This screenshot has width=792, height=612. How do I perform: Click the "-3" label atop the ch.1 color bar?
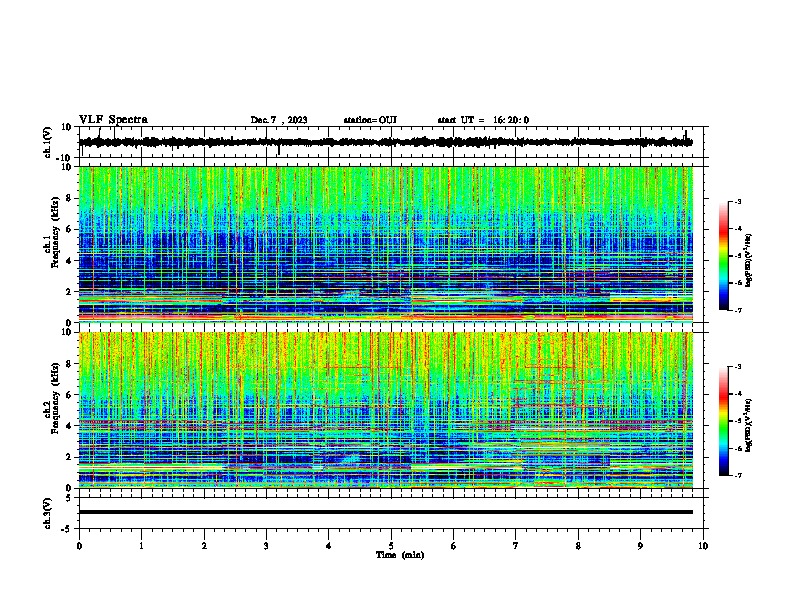(x=737, y=202)
